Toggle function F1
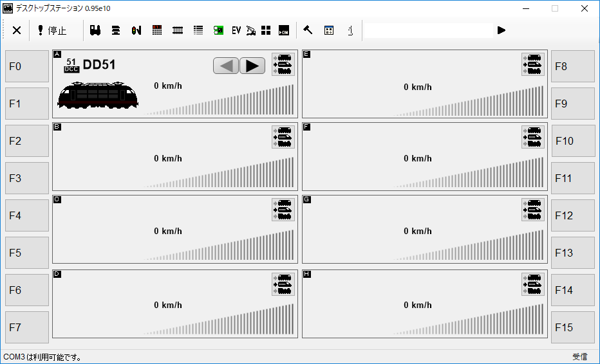600x364 pixels. (x=27, y=104)
